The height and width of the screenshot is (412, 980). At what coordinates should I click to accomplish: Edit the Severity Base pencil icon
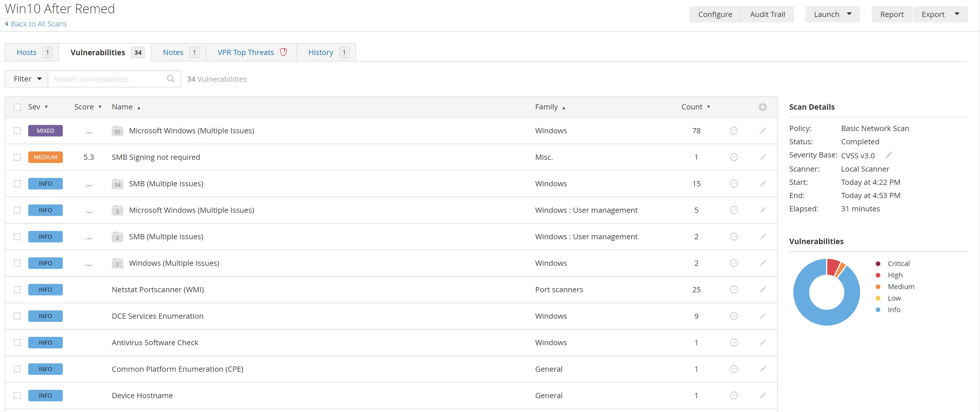coord(889,155)
